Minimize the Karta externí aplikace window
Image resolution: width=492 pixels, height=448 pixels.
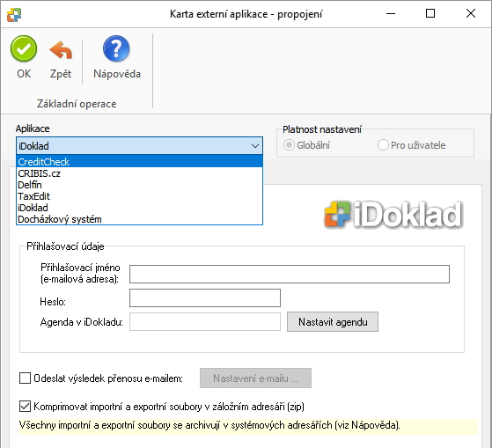[x=391, y=14]
